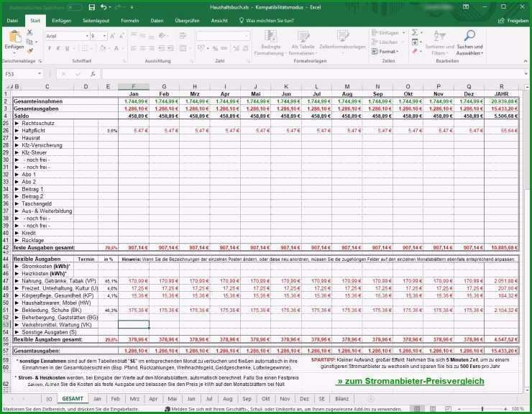This screenshot has width=532, height=414.
Task: Switch to the Daten ribbon tab
Action: [157, 21]
